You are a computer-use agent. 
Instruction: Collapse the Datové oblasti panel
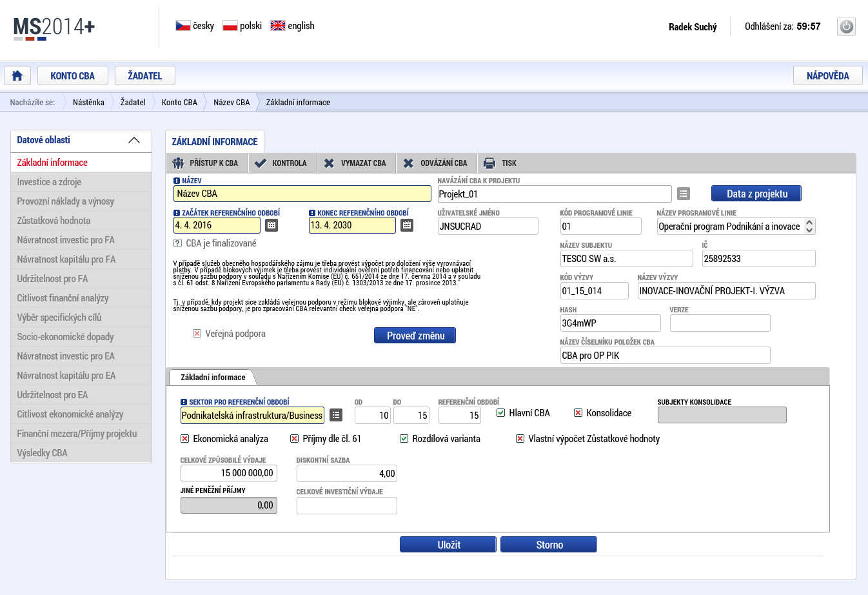[x=134, y=140]
